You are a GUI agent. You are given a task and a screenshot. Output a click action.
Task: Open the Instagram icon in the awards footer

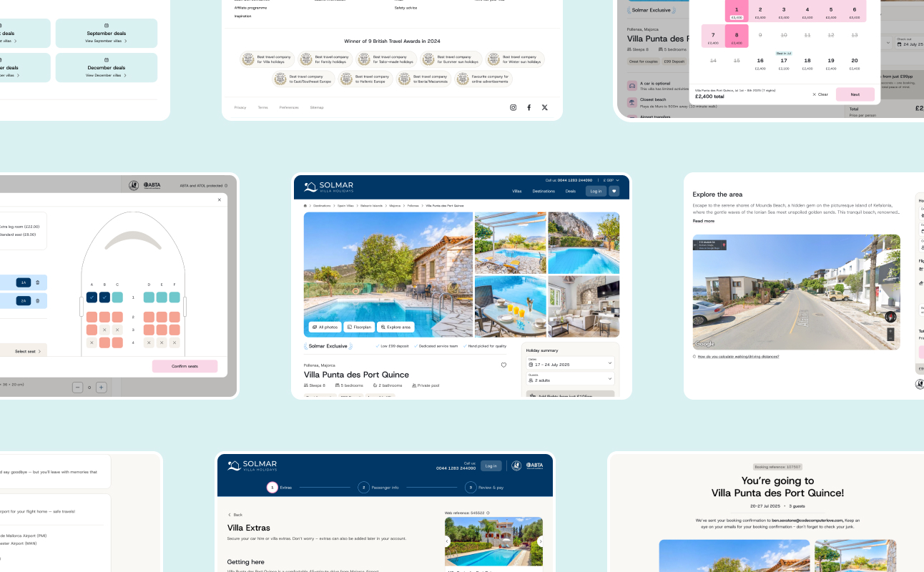pos(513,107)
